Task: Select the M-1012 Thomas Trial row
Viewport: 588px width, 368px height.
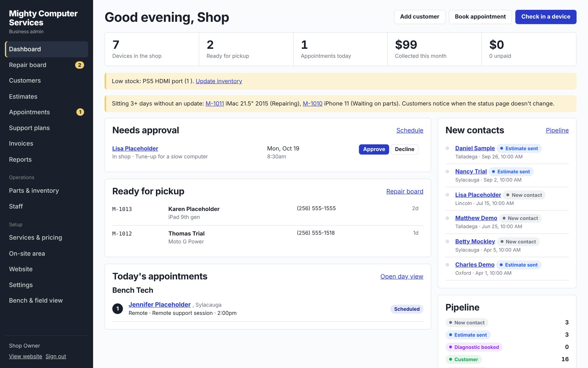Action: pos(268,237)
